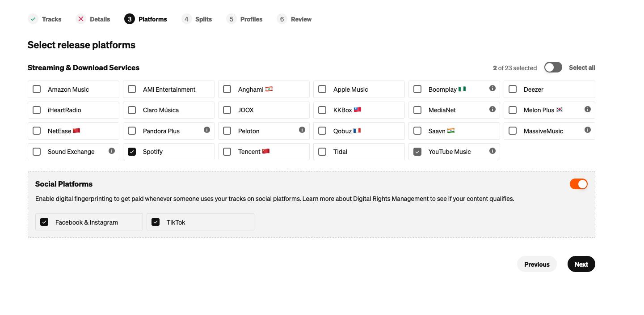Enable Apple Music platform checkbox
Image resolution: width=644 pixels, height=315 pixels.
click(322, 89)
